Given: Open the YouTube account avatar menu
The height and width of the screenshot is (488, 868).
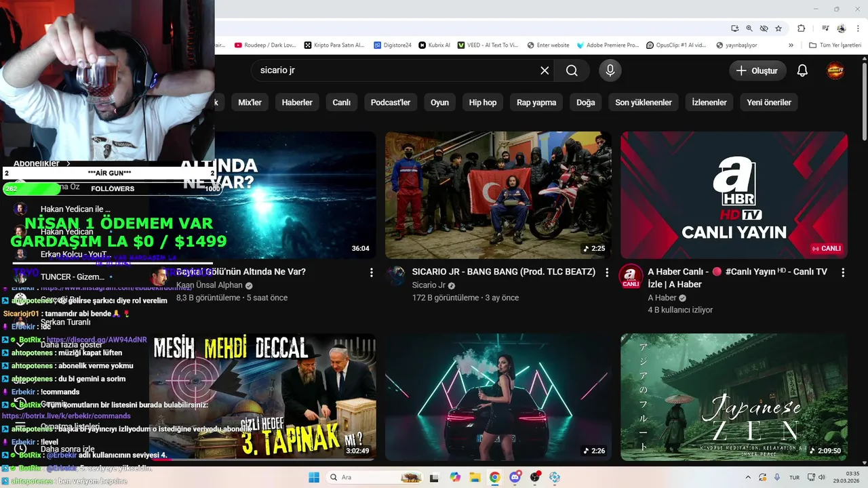Looking at the screenshot, I should point(835,70).
